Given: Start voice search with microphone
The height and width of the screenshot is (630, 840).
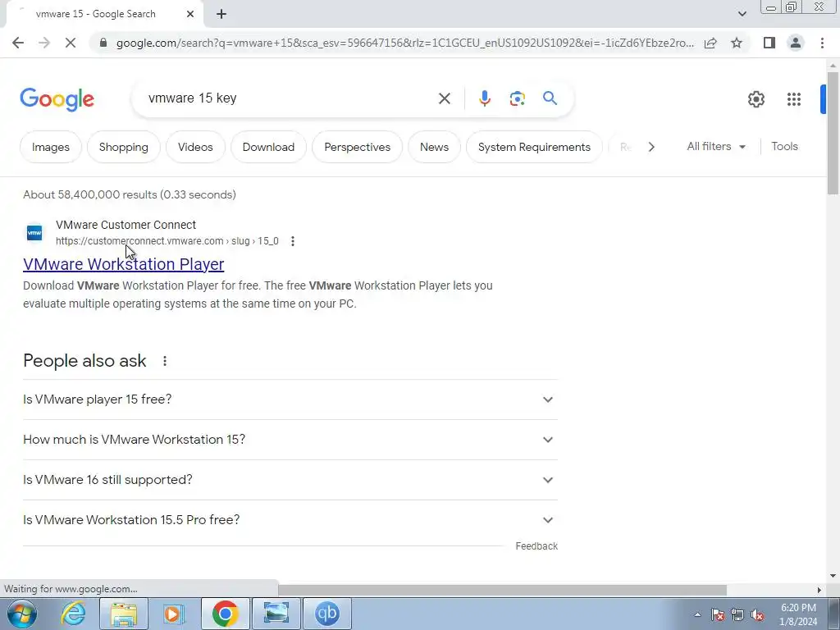Looking at the screenshot, I should (484, 98).
